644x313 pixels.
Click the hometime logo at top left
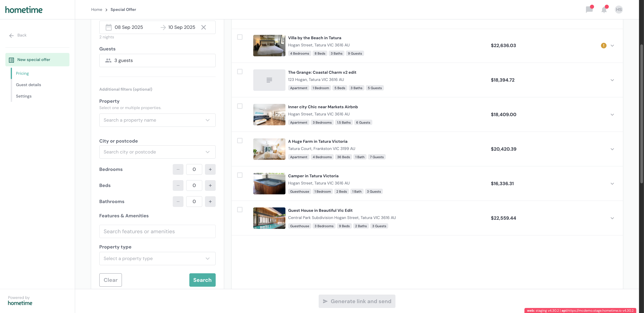pos(24,10)
